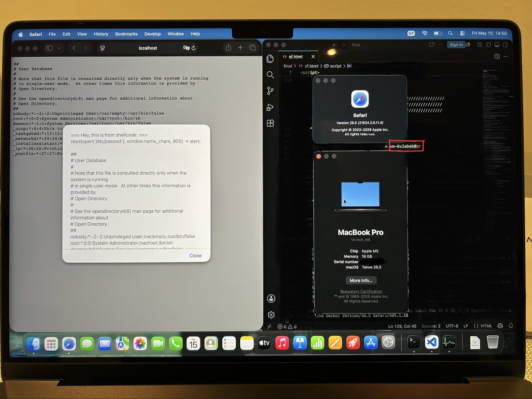532x399 pixels.
Task: Click the MacBook Pro image thumbnail
Action: pyautogui.click(x=360, y=197)
